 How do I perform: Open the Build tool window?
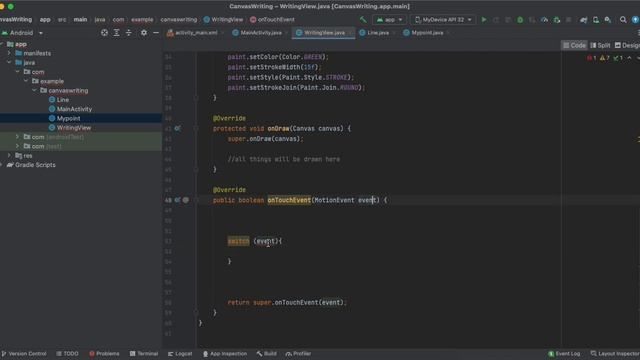267,353
